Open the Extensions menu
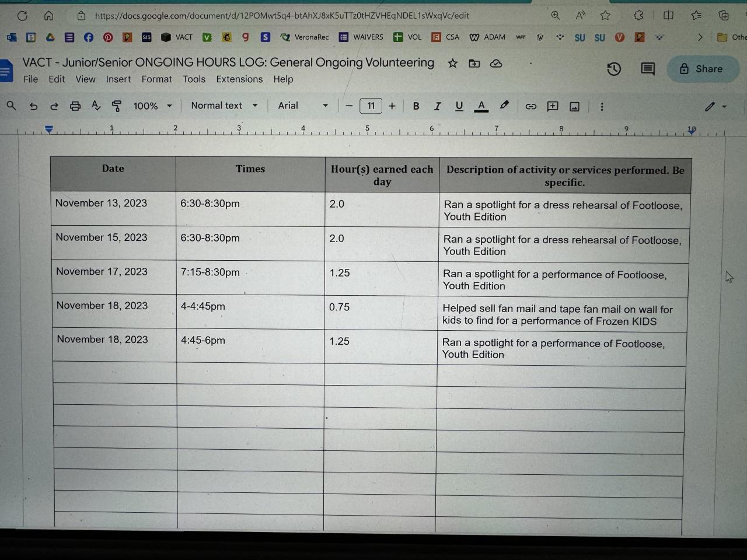The width and height of the screenshot is (747, 560). (x=239, y=79)
